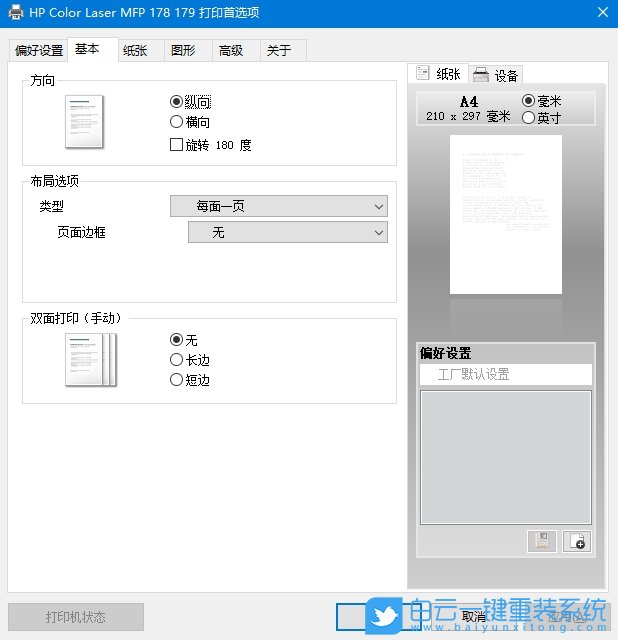Viewport: 618px width, 640px height.
Task: Close the printing preferences dialog
Action: (603, 12)
